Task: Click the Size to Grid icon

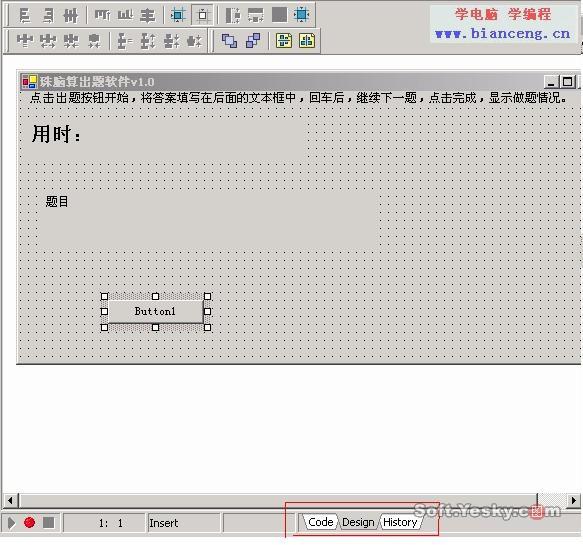Action: (302, 15)
